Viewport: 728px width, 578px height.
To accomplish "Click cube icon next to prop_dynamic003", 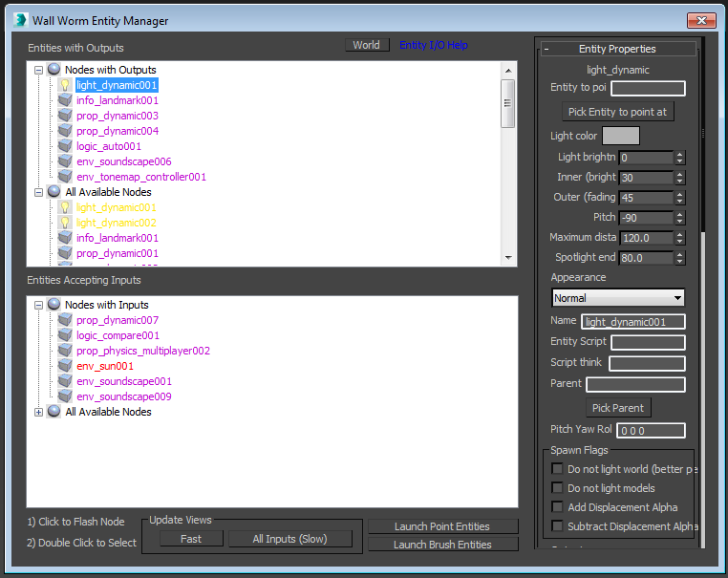I will coord(65,116).
